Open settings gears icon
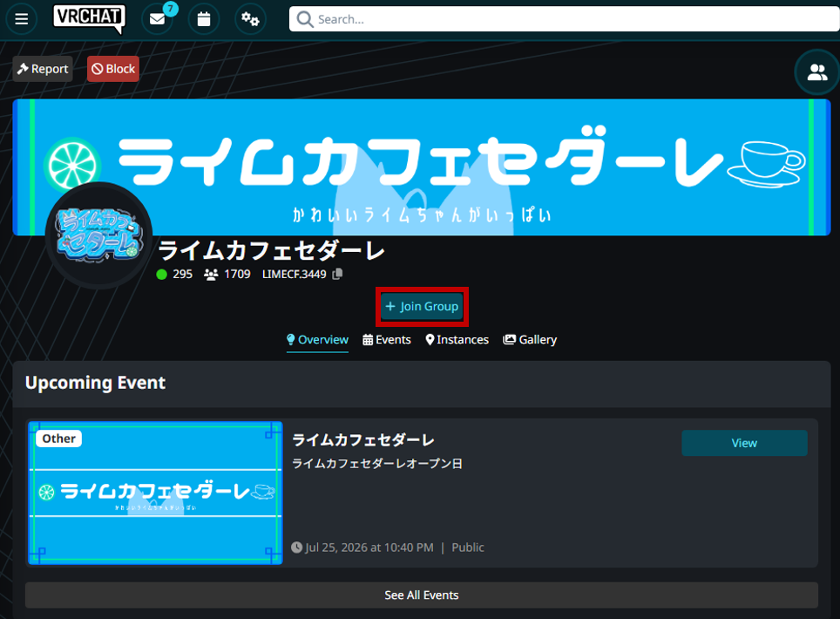This screenshot has width=840, height=619. tap(250, 19)
